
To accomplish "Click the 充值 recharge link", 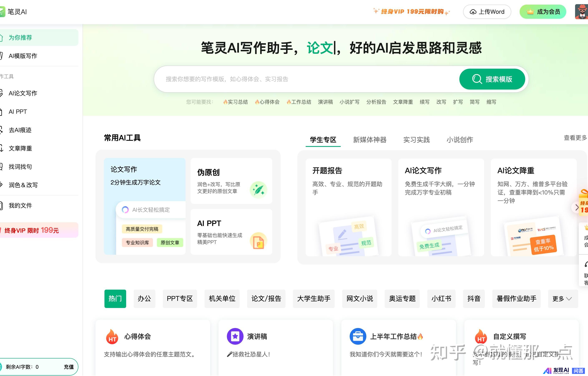I will [69, 367].
